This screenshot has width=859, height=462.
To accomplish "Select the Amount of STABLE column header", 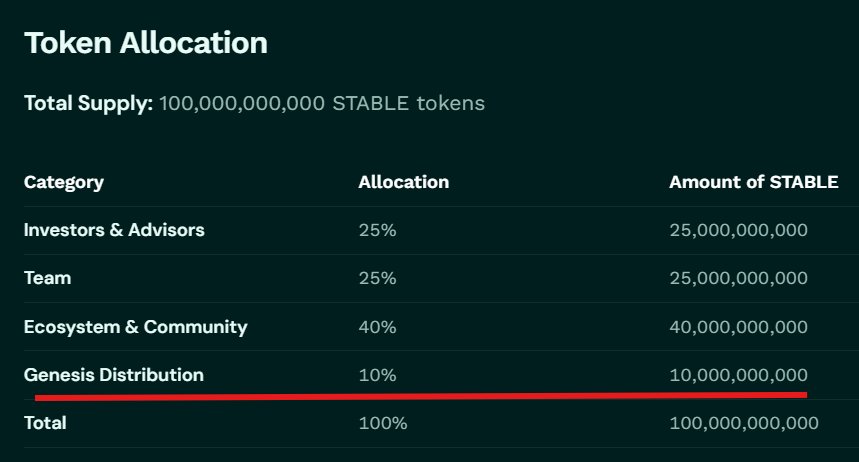I will click(753, 182).
